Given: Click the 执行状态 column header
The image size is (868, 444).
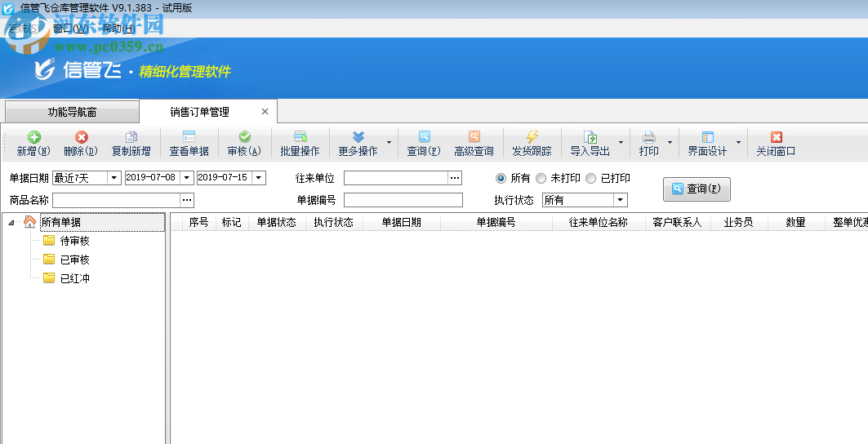Looking at the screenshot, I should coord(334,222).
